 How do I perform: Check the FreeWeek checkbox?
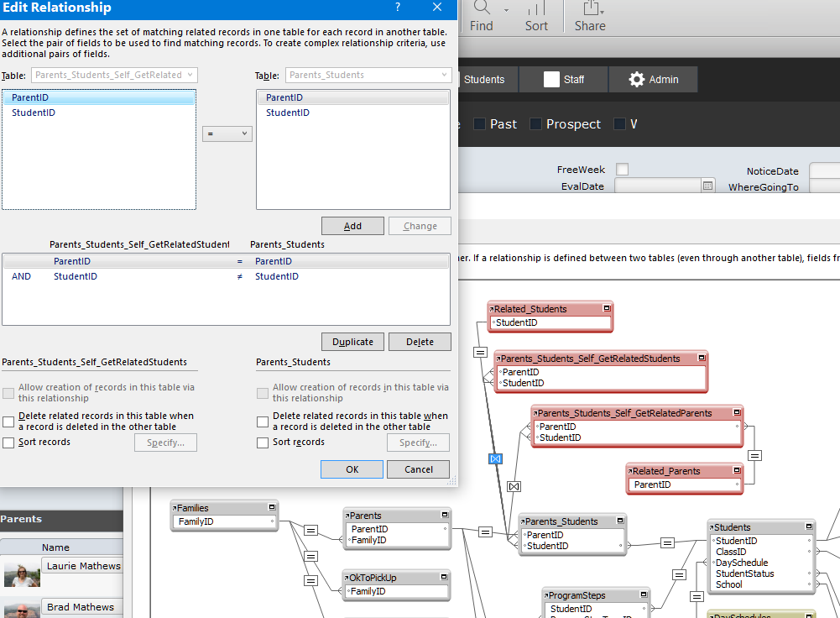pos(622,170)
